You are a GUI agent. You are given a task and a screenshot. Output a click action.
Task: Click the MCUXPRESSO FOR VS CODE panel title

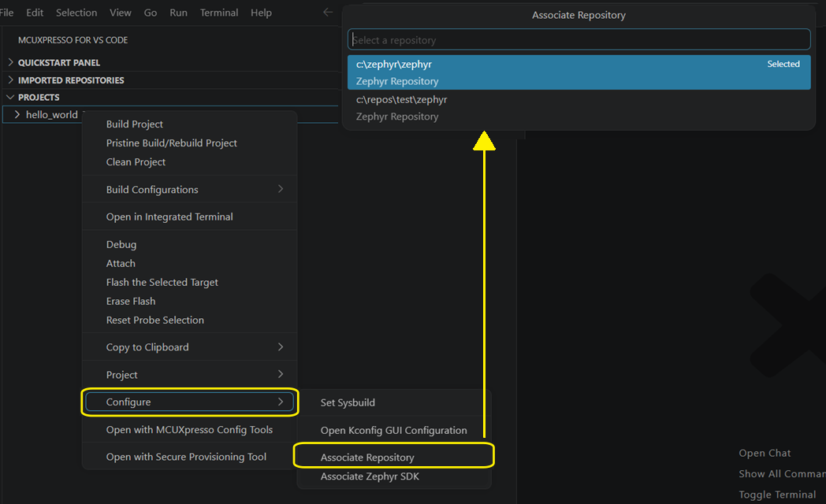pyautogui.click(x=73, y=40)
